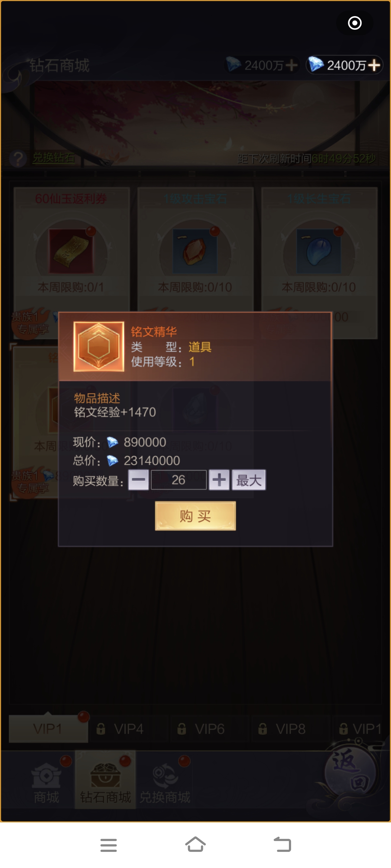The width and height of the screenshot is (391, 868).
Task: Open the question mark help icon
Action: [x=18, y=158]
